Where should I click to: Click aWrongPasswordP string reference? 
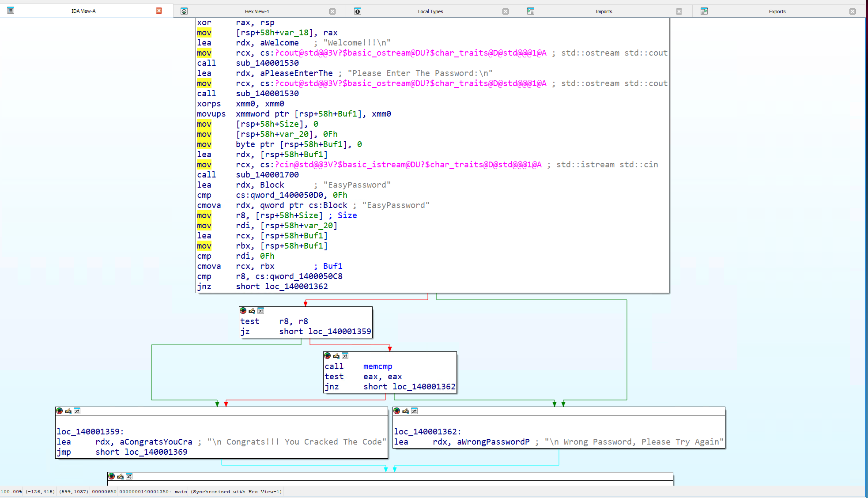pyautogui.click(x=493, y=442)
